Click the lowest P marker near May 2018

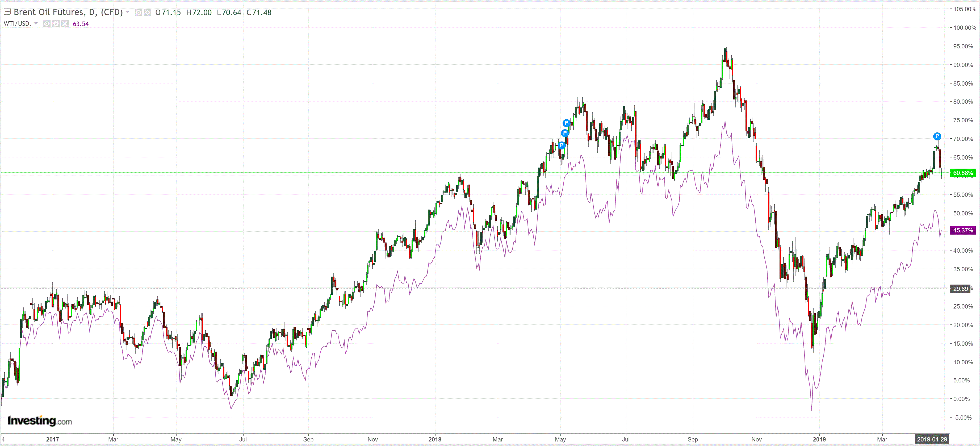(x=562, y=145)
